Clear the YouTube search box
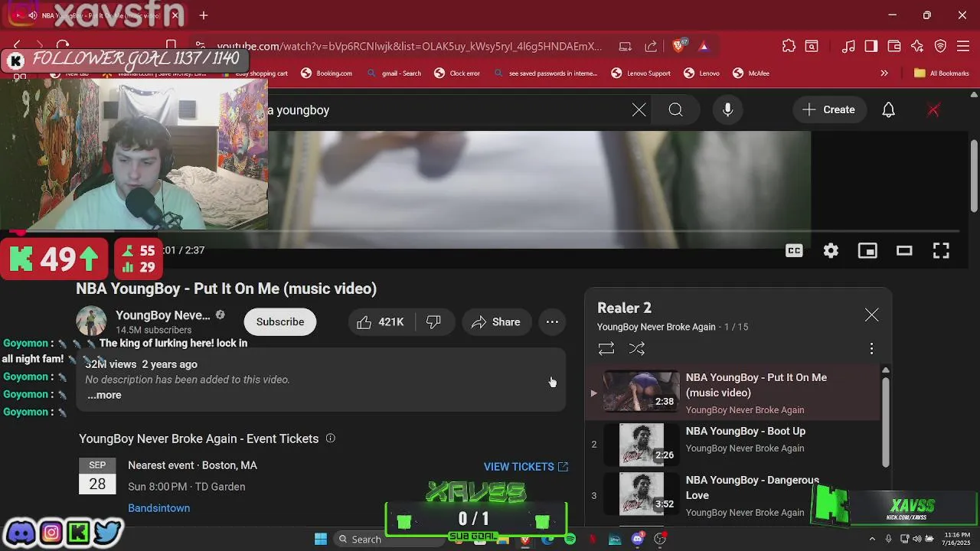980x551 pixels. click(x=639, y=110)
